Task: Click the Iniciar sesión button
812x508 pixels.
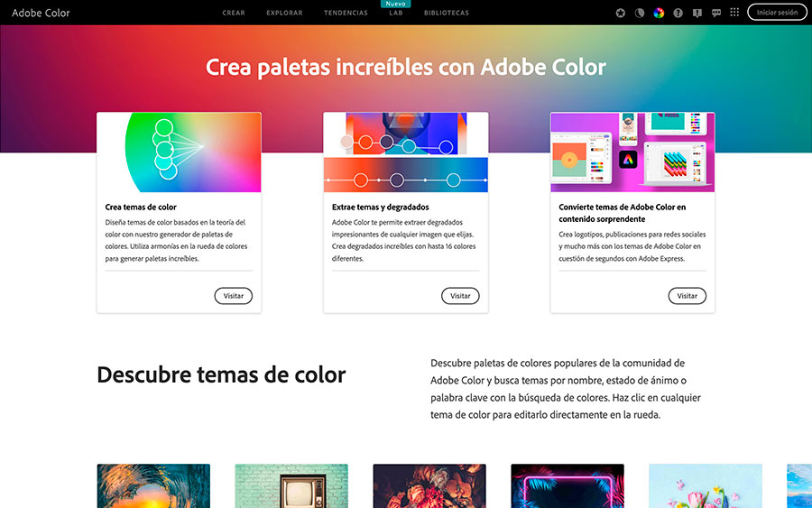Action: click(x=777, y=13)
